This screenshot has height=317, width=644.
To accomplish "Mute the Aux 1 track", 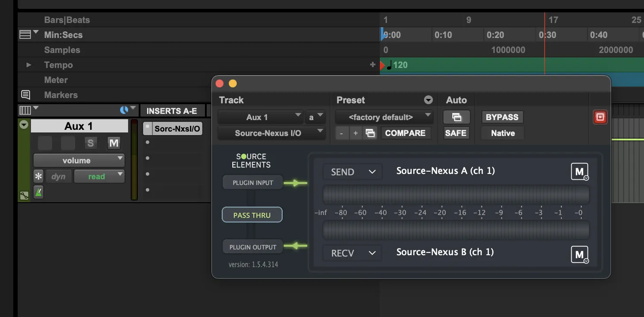I will (x=114, y=143).
